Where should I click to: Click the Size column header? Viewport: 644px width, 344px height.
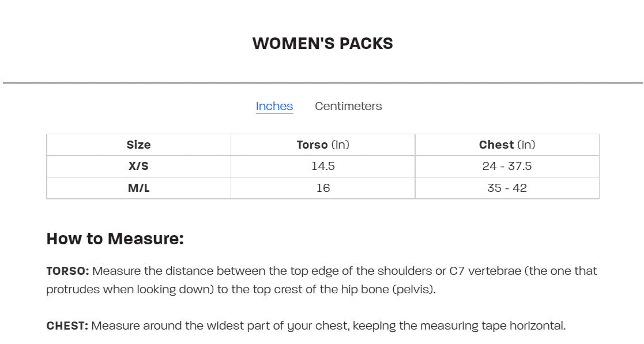click(138, 145)
